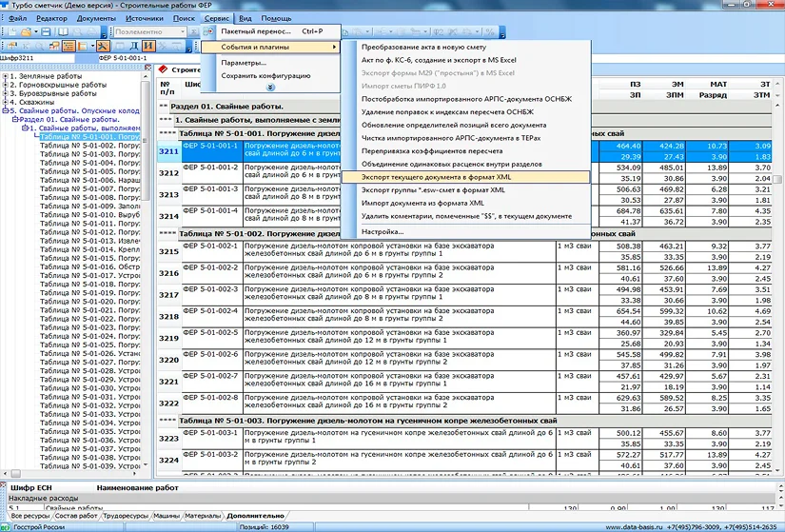Select Преобразование акта в новую смету
The height and width of the screenshot is (532, 785).
tap(465, 47)
